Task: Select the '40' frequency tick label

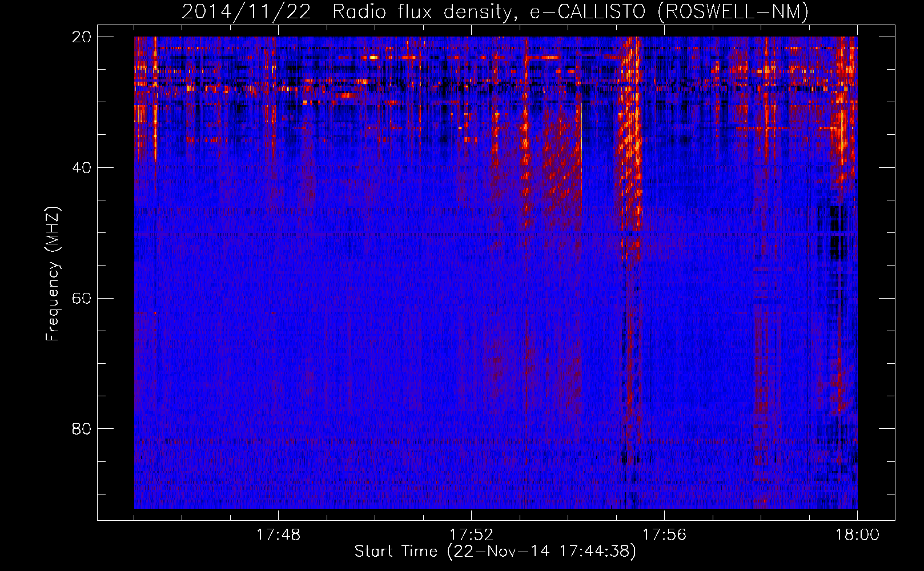Action: pos(82,168)
